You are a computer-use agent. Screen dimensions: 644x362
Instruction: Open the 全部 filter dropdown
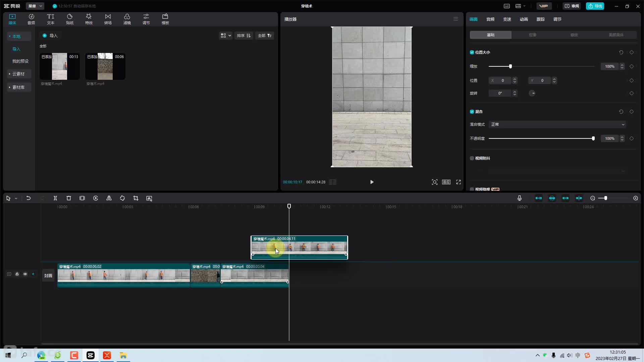tap(265, 36)
